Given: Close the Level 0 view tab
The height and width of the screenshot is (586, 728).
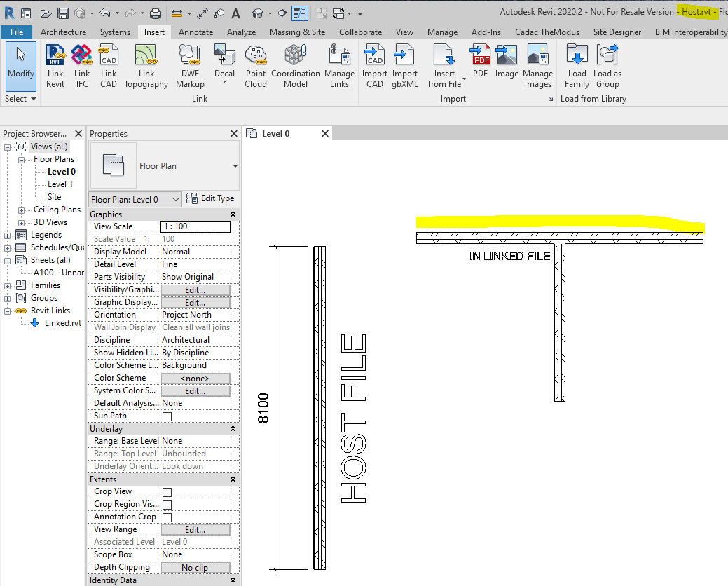Looking at the screenshot, I should click(x=325, y=134).
